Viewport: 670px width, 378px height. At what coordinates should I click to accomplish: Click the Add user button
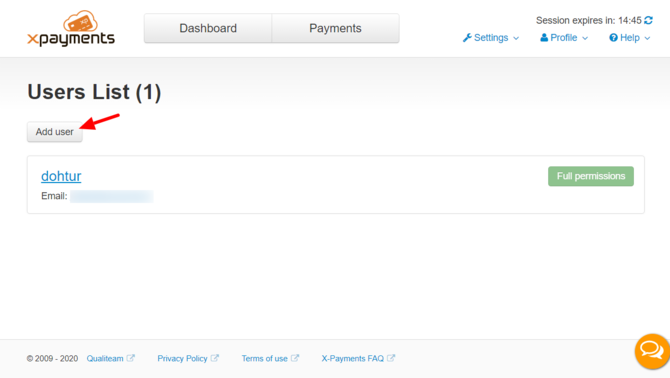pyautogui.click(x=55, y=132)
